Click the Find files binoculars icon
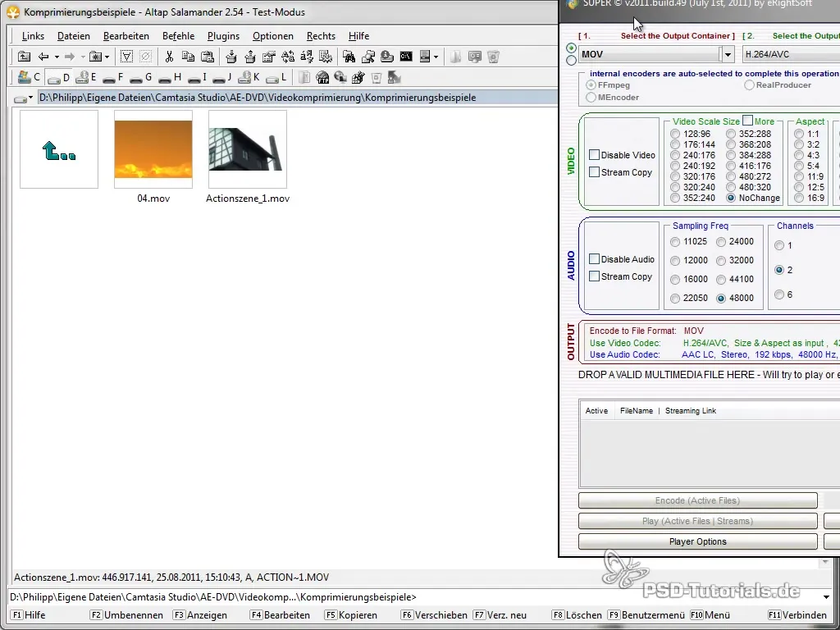The width and height of the screenshot is (840, 630). coord(349,57)
